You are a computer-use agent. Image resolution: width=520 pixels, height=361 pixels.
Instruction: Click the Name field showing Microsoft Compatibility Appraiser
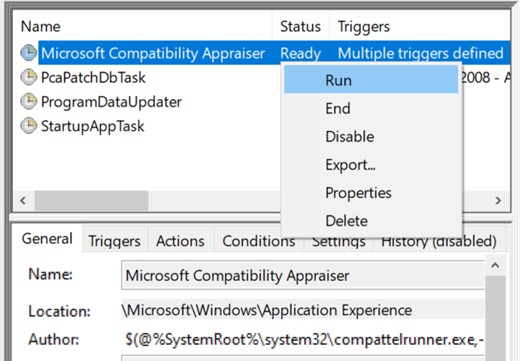point(303,275)
